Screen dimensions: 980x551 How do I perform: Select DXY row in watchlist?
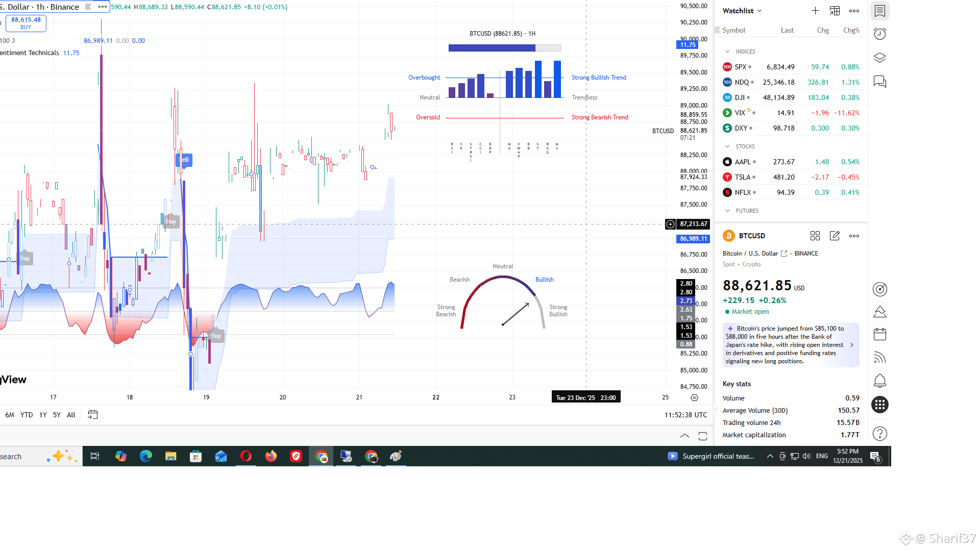791,128
